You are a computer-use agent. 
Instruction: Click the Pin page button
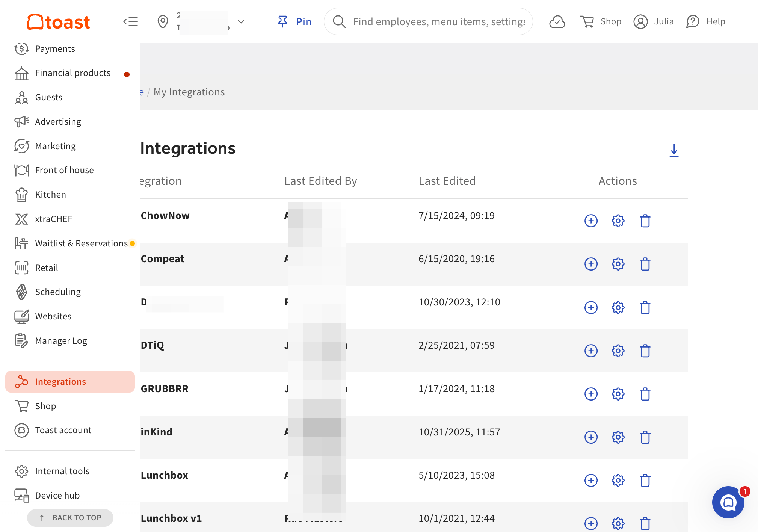coord(294,21)
